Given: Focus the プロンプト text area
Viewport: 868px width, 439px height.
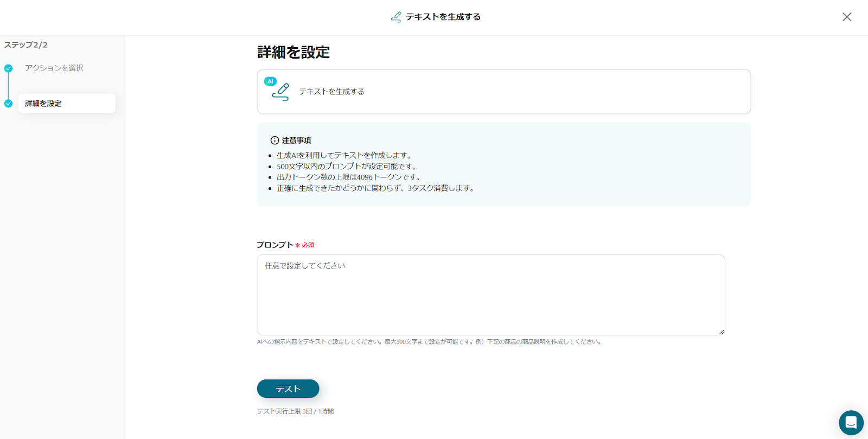Looking at the screenshot, I should coord(491,295).
